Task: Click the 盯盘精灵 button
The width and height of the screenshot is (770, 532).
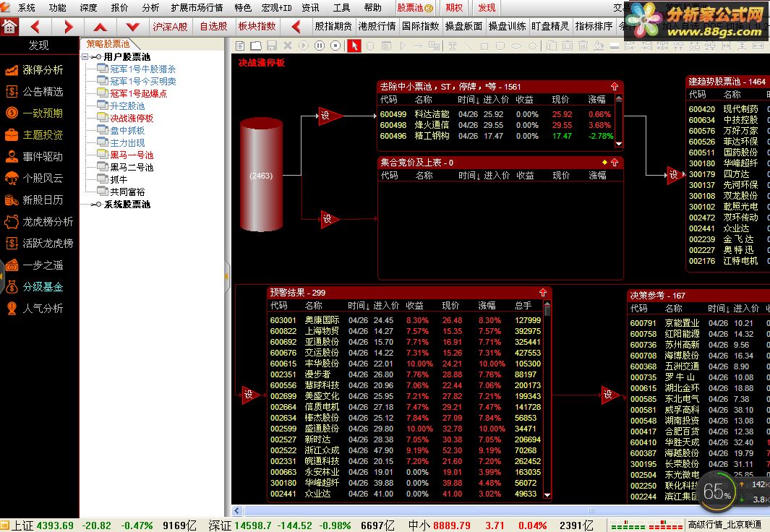Action: (x=550, y=27)
